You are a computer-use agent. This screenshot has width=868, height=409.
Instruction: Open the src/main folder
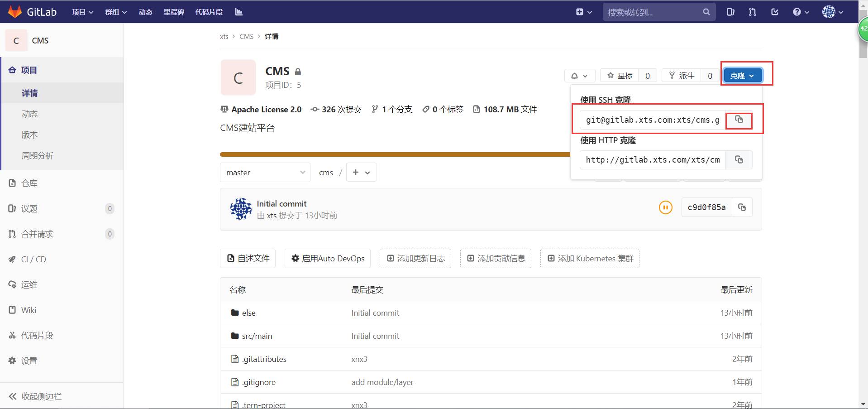click(x=257, y=336)
